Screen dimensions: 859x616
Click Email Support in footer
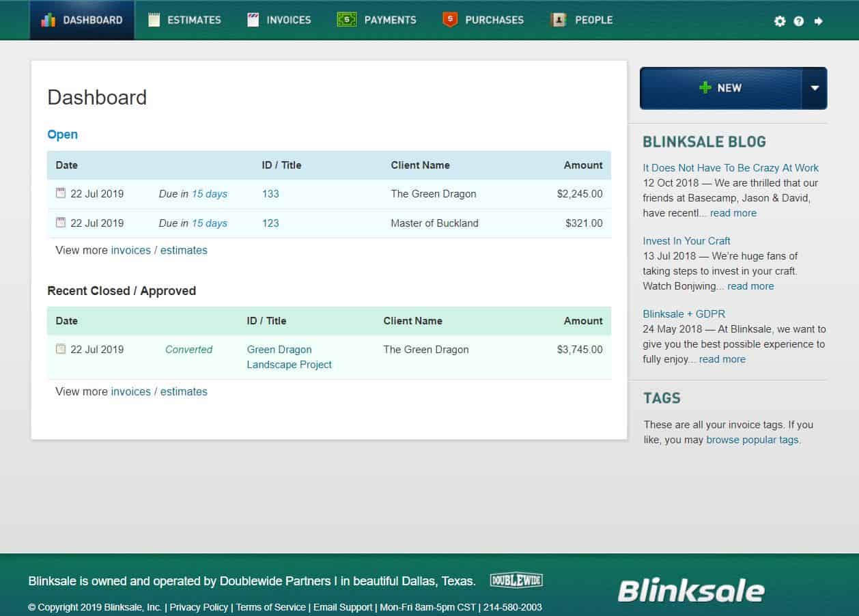pyautogui.click(x=343, y=607)
